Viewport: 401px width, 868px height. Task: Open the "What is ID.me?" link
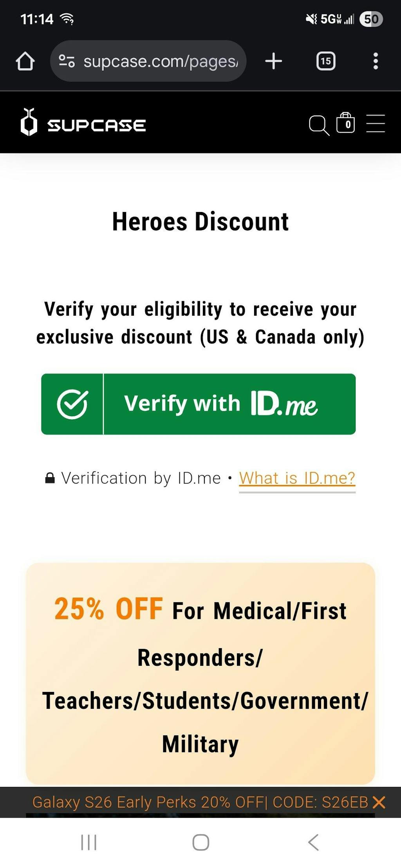coord(297,478)
